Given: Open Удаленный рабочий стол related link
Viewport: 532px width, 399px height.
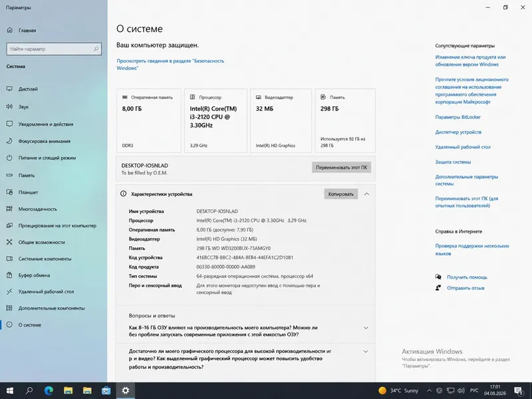Looking at the screenshot, I should [463, 147].
